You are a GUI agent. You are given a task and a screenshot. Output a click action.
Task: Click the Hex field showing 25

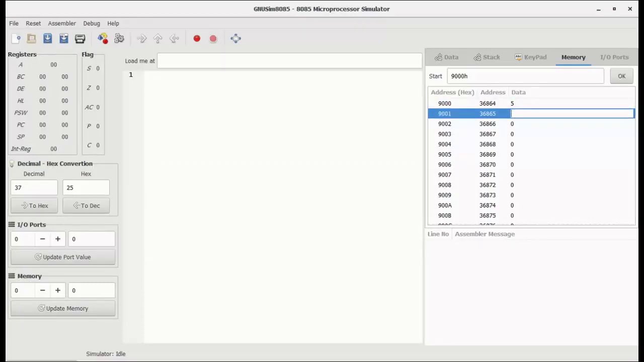86,188
